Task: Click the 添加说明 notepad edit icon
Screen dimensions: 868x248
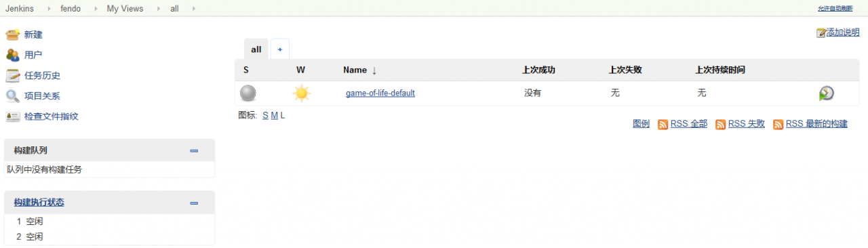Action: point(821,33)
